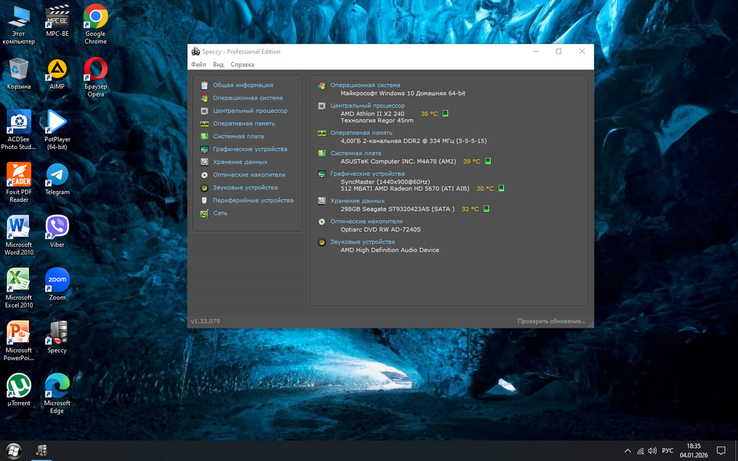Viewport: 738px width, 461px height.
Task: Click the CPU temperature indicator icon
Action: [x=445, y=113]
